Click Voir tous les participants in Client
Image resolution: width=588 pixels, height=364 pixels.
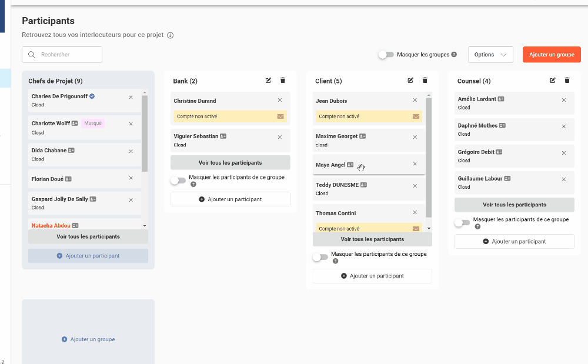coord(372,239)
